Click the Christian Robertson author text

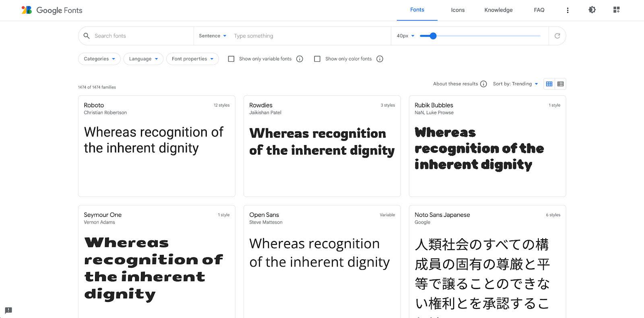point(105,113)
